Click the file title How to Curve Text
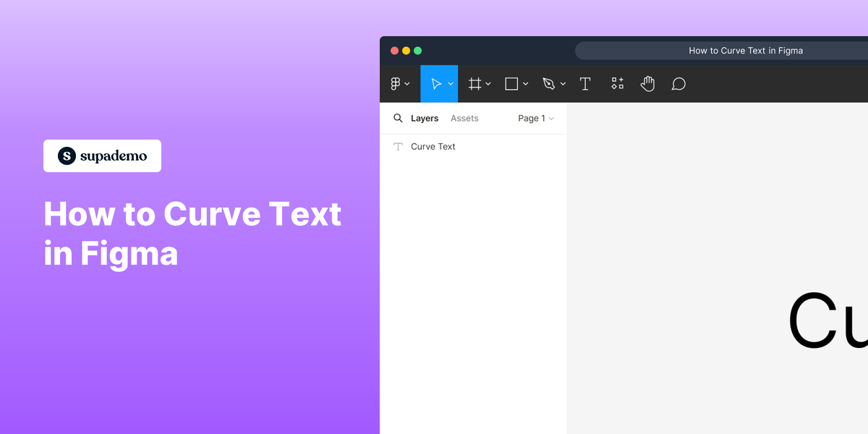The width and height of the screenshot is (868, 434). [x=746, y=50]
